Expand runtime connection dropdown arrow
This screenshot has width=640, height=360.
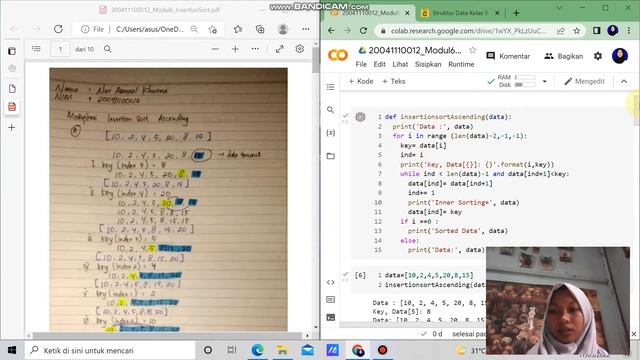click(544, 81)
